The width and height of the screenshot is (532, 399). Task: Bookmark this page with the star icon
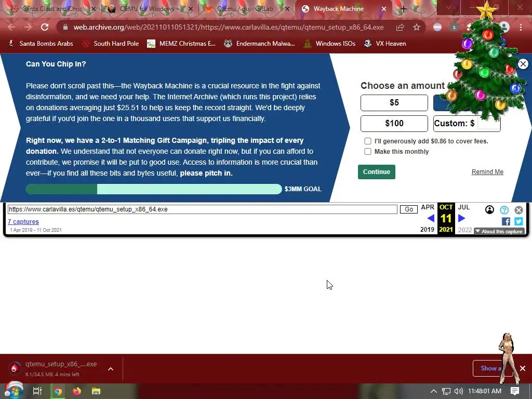417,27
